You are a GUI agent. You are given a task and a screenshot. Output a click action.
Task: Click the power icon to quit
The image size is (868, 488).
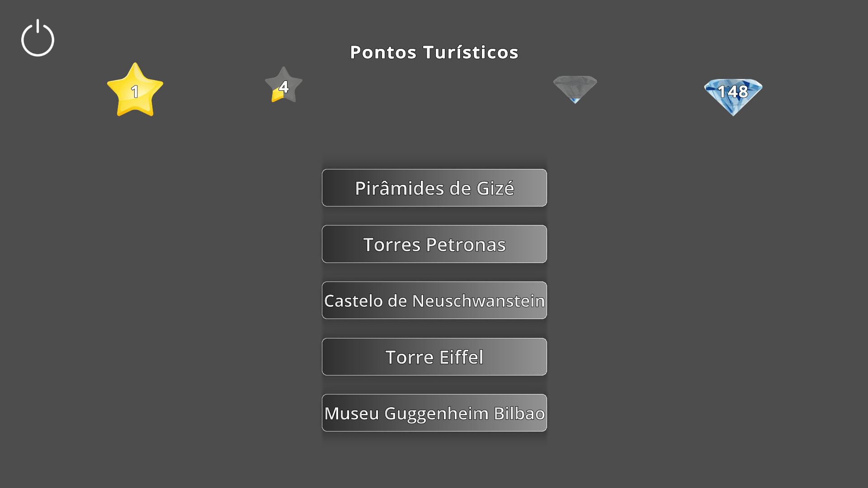coord(38,38)
